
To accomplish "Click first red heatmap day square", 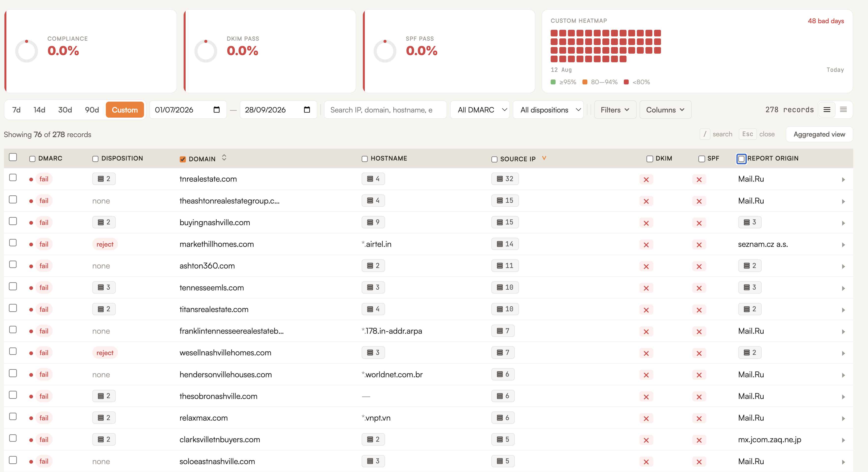I will tap(554, 33).
